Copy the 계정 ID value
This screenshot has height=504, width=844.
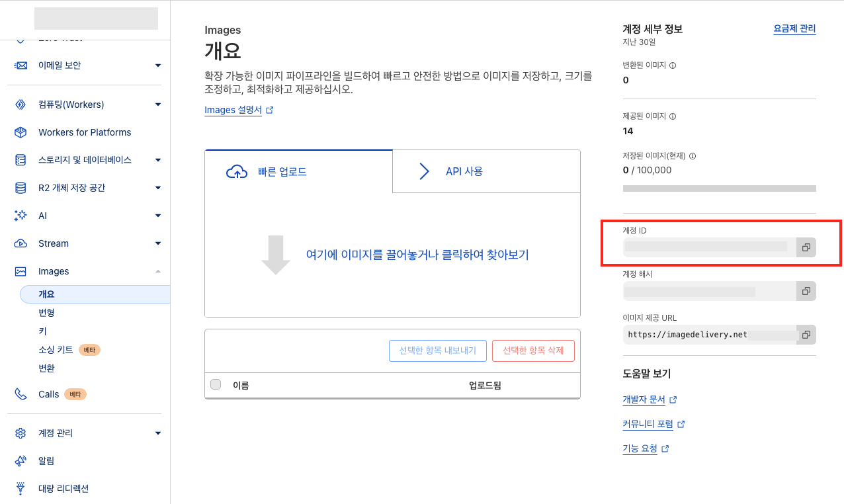(806, 247)
